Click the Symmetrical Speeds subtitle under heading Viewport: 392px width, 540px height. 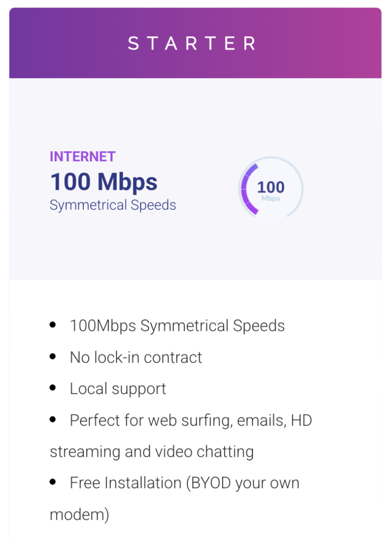coord(112,205)
